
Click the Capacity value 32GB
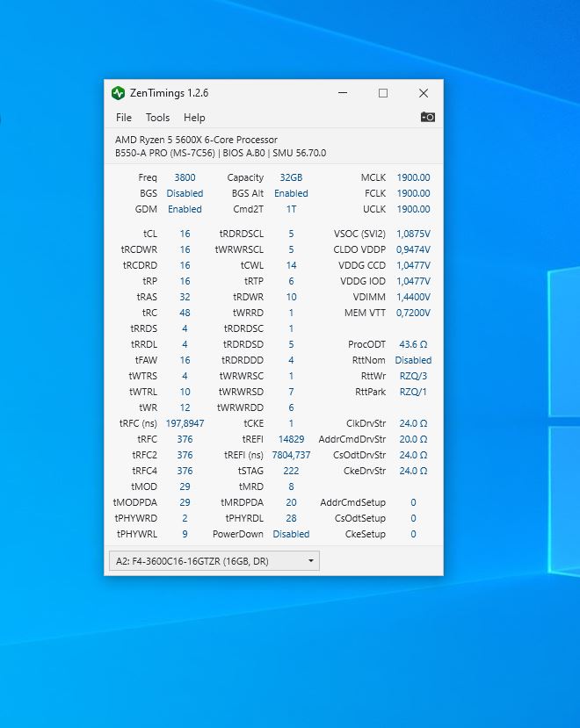(x=291, y=177)
